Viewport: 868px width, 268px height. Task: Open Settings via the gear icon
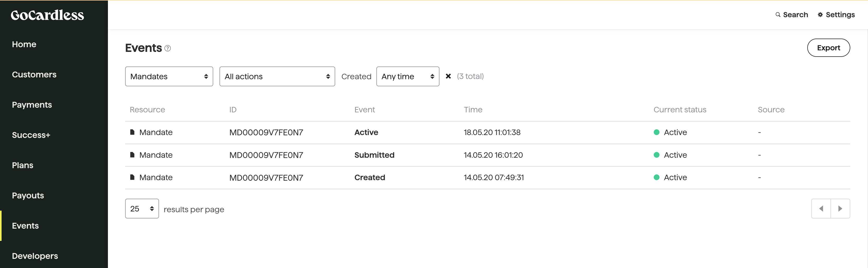(x=820, y=15)
